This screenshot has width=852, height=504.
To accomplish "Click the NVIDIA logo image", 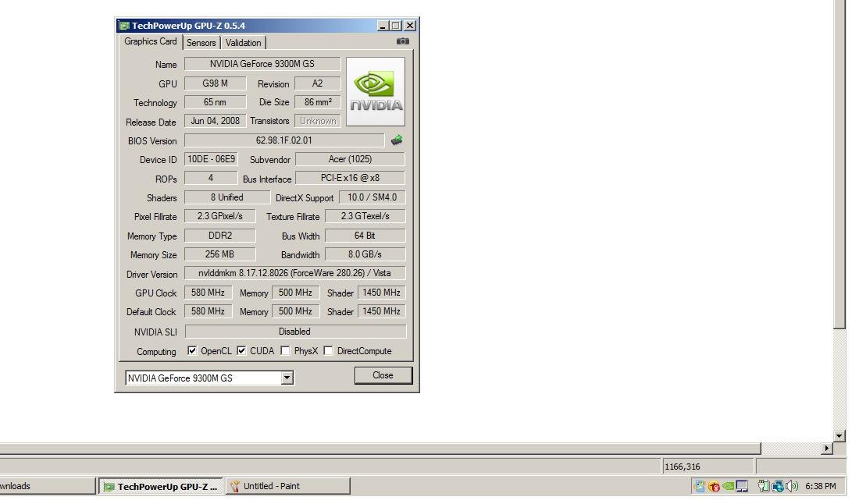I will coord(376,92).
